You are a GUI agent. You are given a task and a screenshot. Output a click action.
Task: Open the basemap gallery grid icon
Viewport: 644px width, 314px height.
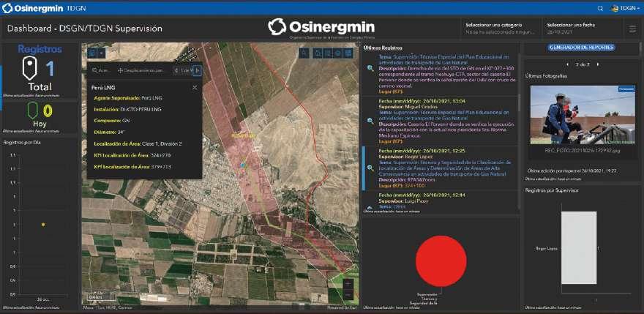348,53
